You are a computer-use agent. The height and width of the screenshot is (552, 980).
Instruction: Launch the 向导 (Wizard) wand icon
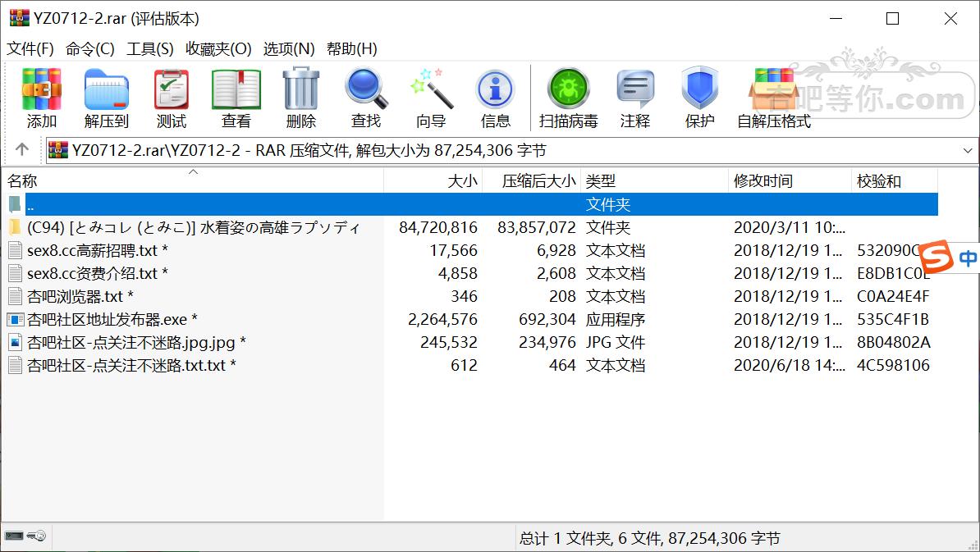[431, 98]
